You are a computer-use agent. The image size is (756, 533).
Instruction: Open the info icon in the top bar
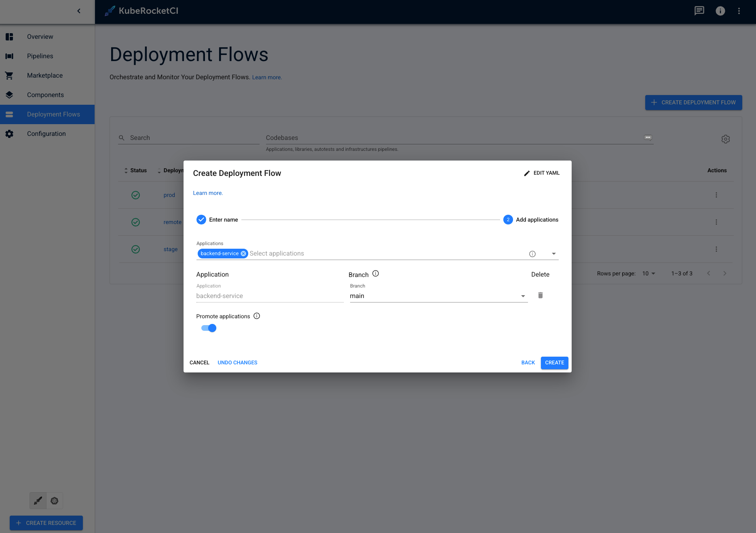click(720, 11)
